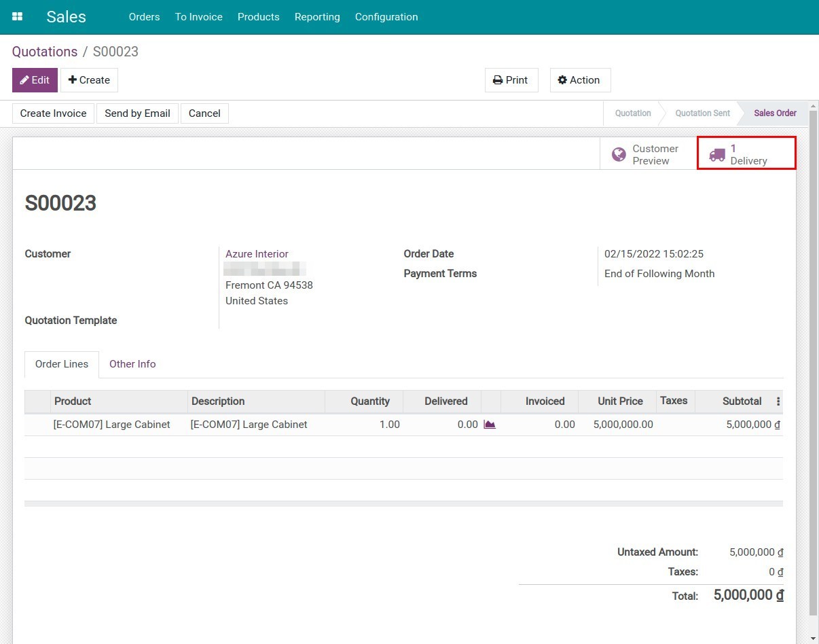The image size is (819, 644).
Task: Open the apps grid menu icon
Action: (18, 17)
